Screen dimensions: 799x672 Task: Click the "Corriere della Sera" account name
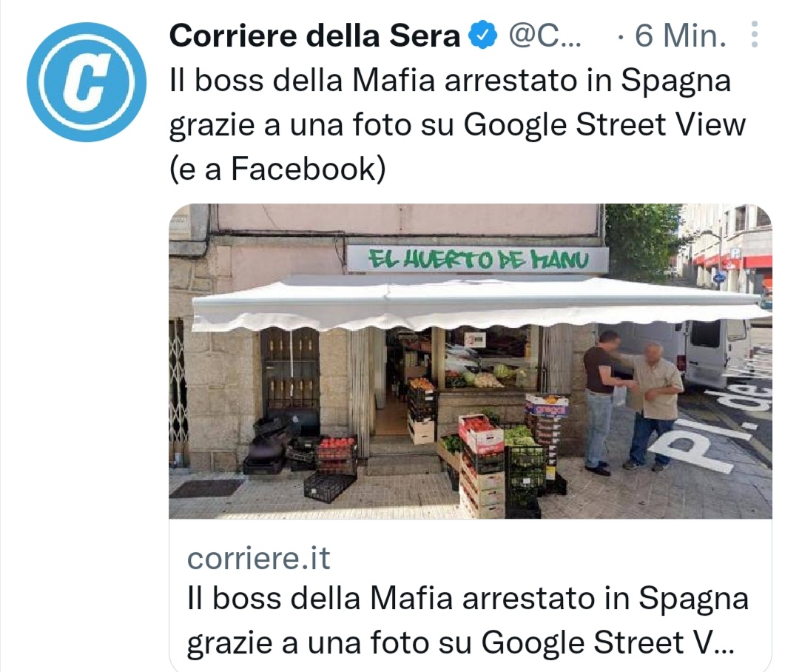click(x=314, y=36)
